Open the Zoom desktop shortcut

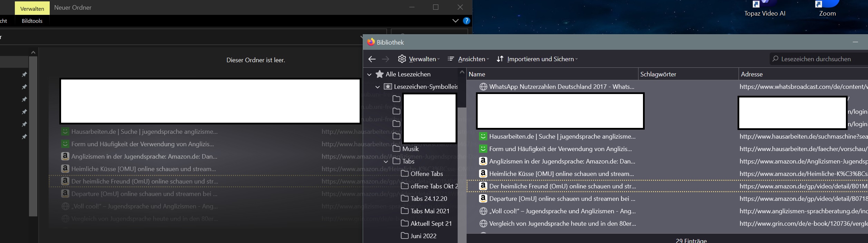click(x=828, y=9)
